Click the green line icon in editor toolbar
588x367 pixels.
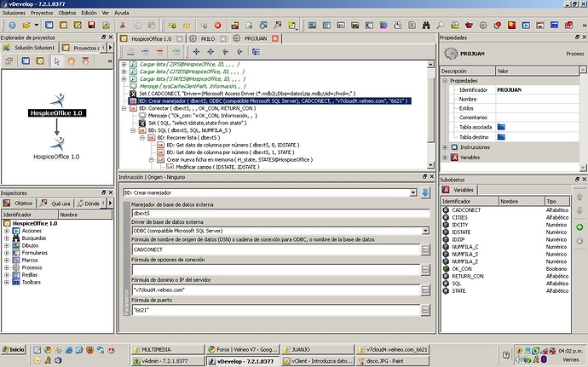point(176,52)
